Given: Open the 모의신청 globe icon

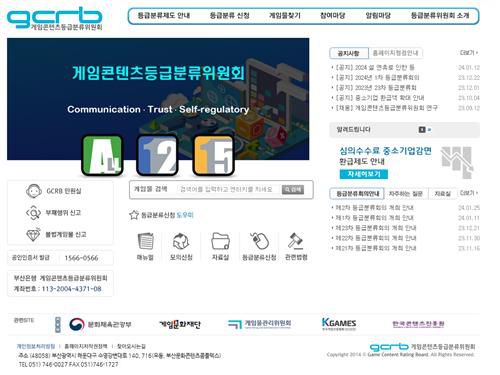Looking at the screenshot, I should click(x=181, y=241).
